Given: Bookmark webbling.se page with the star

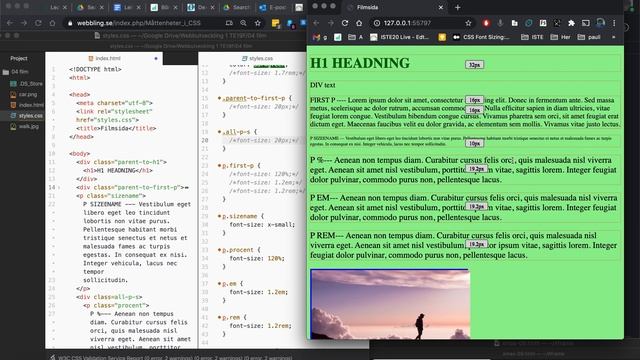Looking at the screenshot, I should (x=258, y=23).
